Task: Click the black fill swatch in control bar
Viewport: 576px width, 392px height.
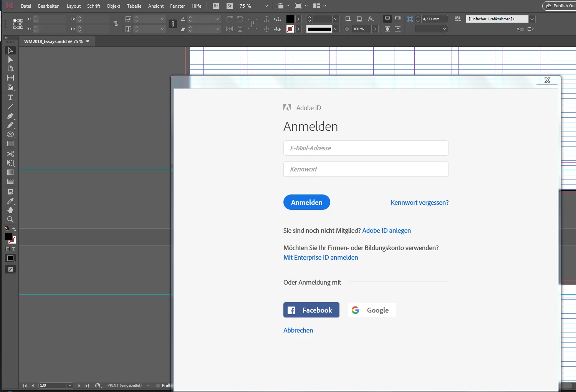Action: 290,19
